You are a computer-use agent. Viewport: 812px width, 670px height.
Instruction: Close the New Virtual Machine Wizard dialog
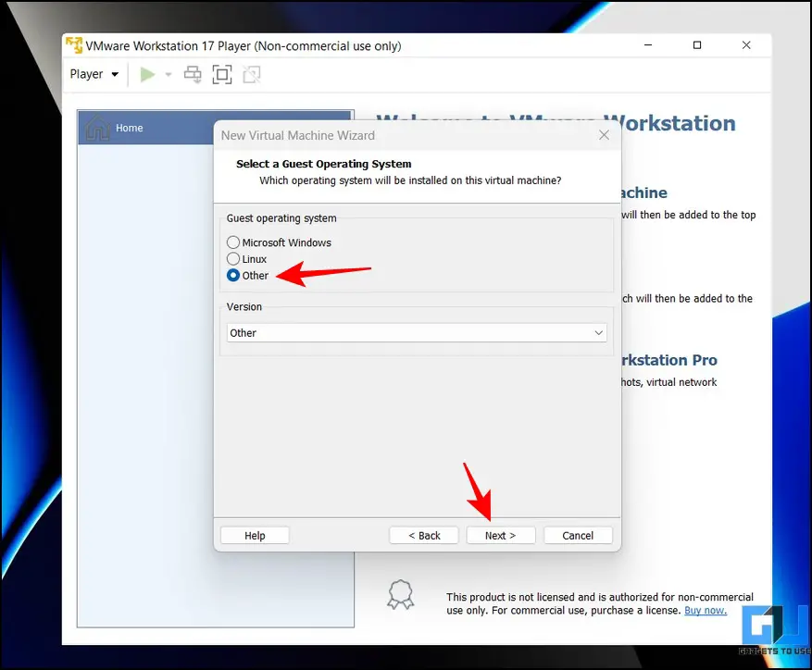(x=604, y=135)
